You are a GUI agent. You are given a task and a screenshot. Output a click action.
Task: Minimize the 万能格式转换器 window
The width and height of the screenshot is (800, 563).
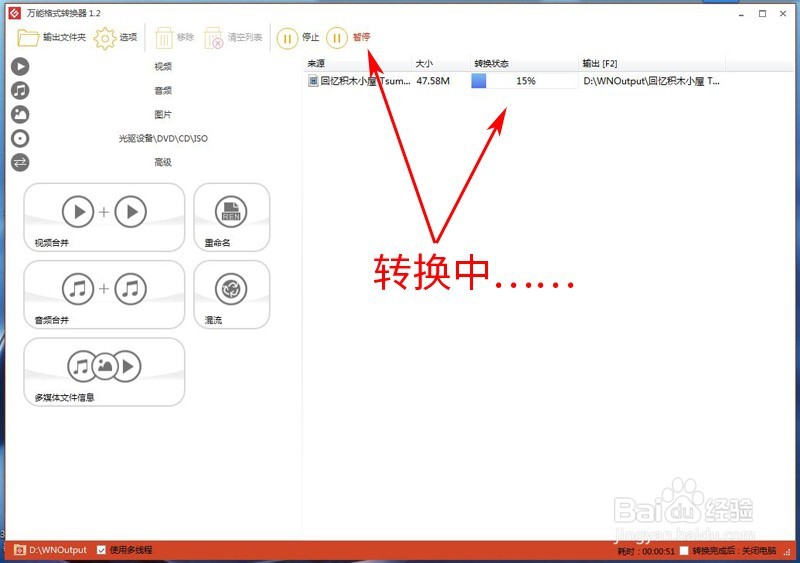(x=741, y=14)
